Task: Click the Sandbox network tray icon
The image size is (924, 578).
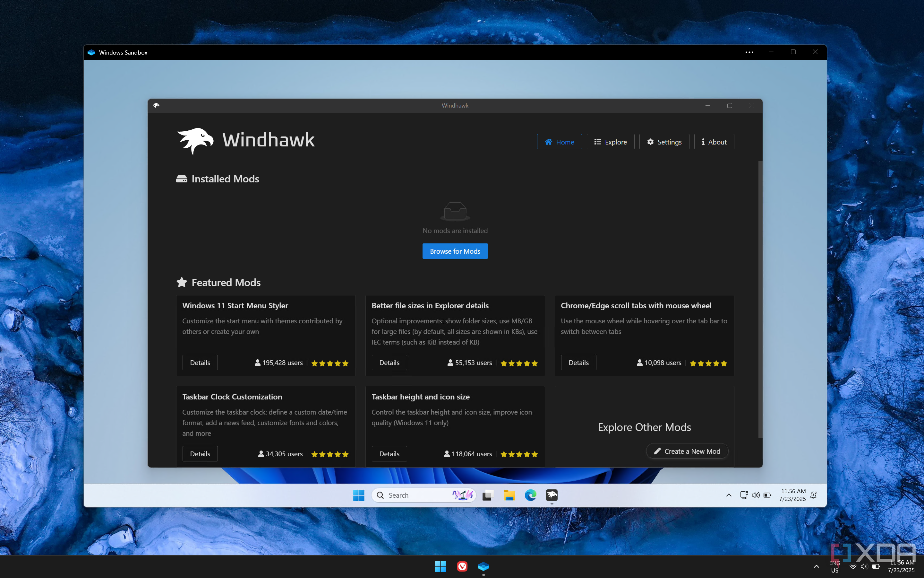Action: pos(744,495)
